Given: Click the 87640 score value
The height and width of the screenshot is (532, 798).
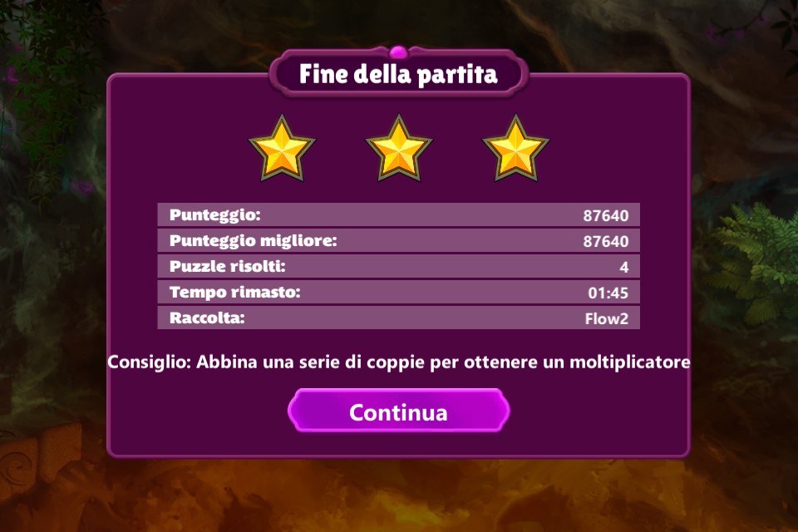Looking at the screenshot, I should [x=606, y=216].
